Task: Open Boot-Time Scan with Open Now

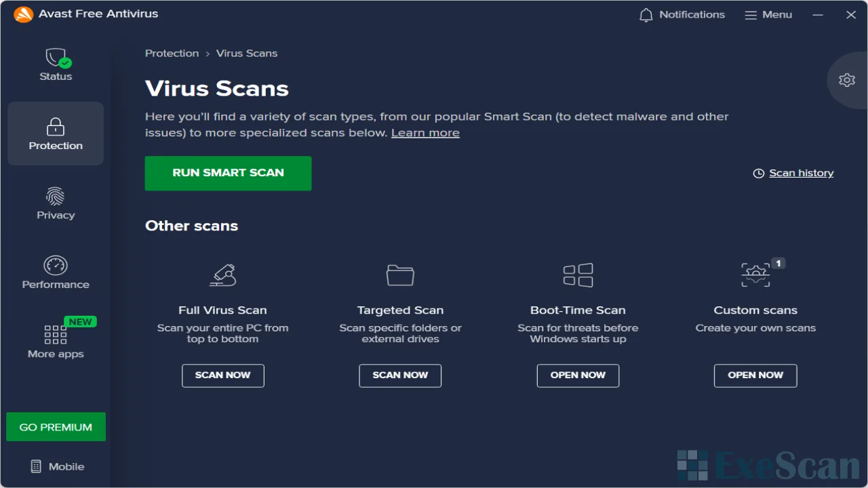Action: (x=578, y=375)
